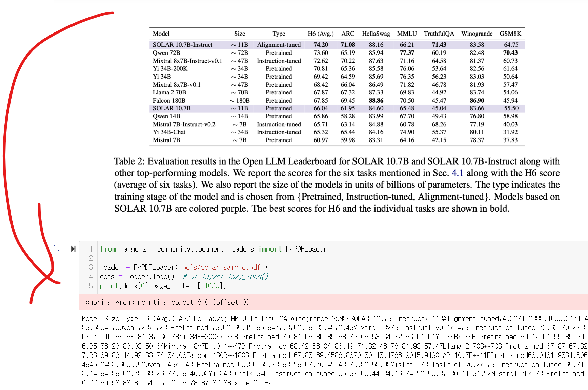This screenshot has height=390, width=588.
Task: Click the bold 88.86 HellaSwag score
Action: coord(376,101)
